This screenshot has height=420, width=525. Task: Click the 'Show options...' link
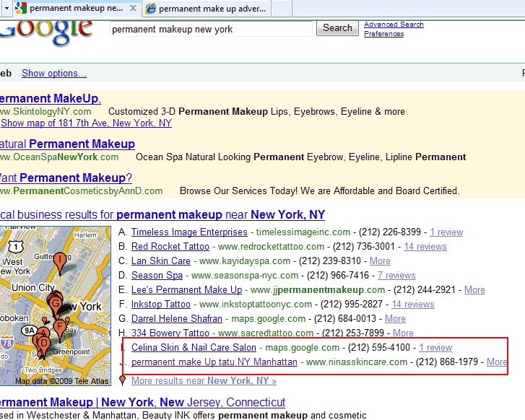click(x=54, y=74)
